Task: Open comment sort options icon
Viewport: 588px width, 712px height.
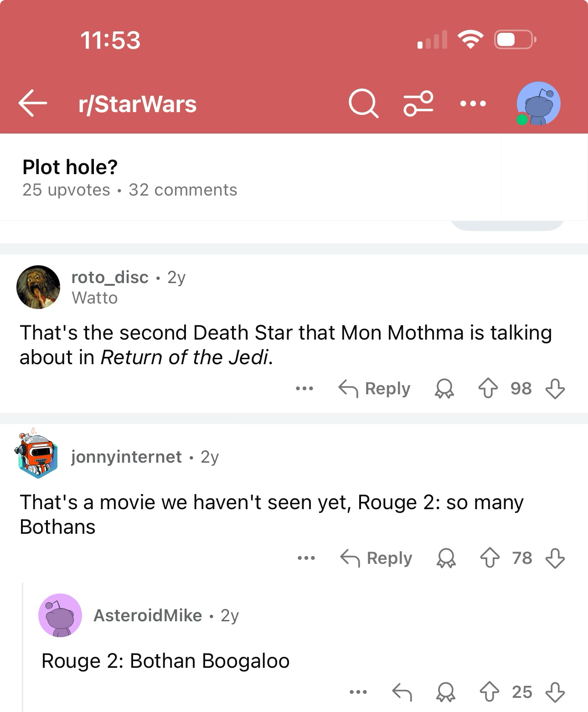Action: [418, 103]
